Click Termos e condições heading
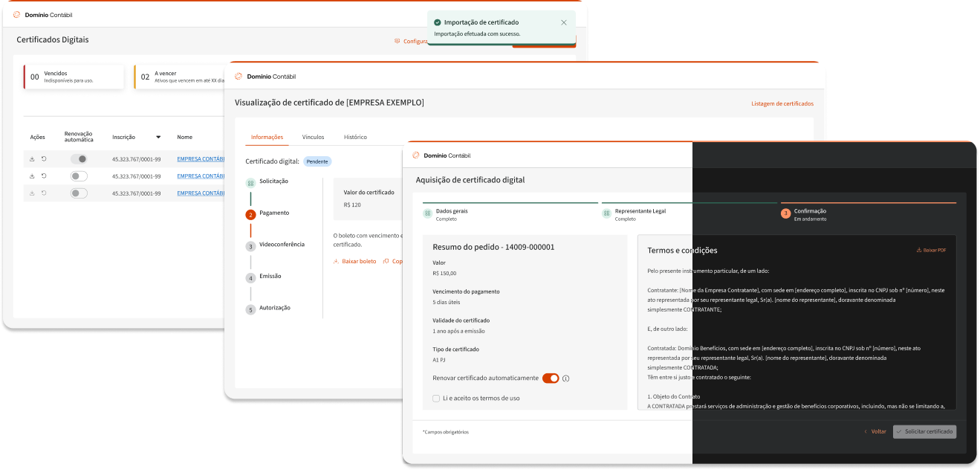This screenshot has width=980, height=470. coord(682,251)
